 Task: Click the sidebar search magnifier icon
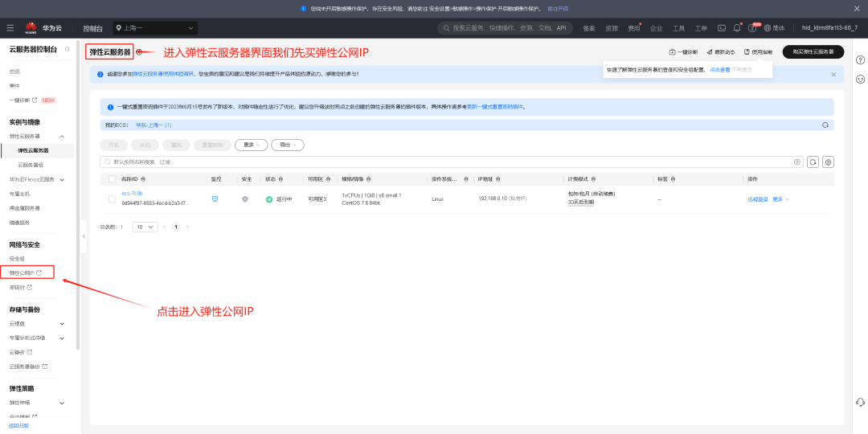[x=68, y=49]
